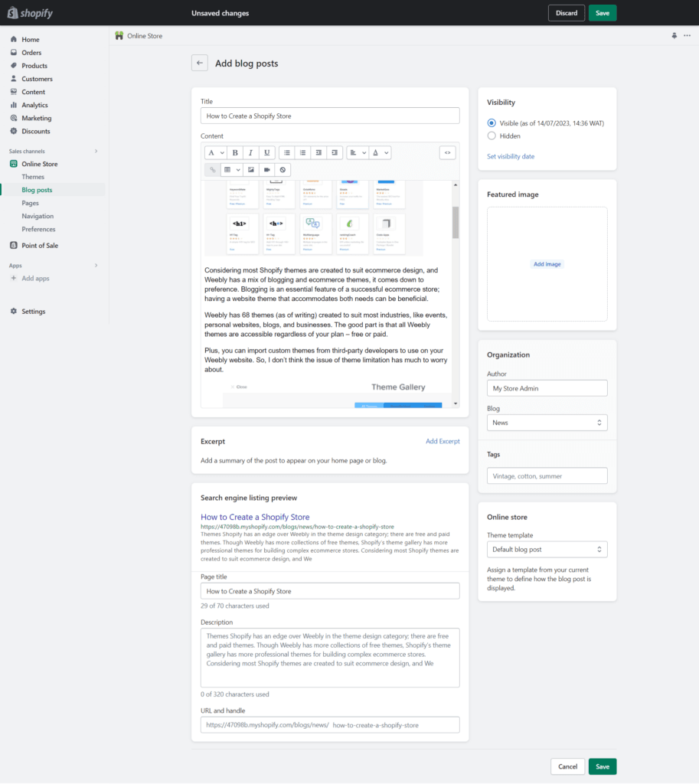Underline text in the content editor

pos(266,152)
